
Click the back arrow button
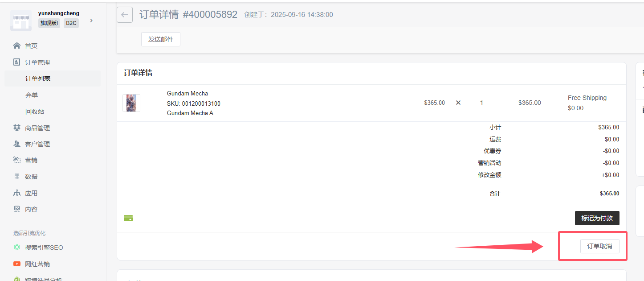coord(125,15)
